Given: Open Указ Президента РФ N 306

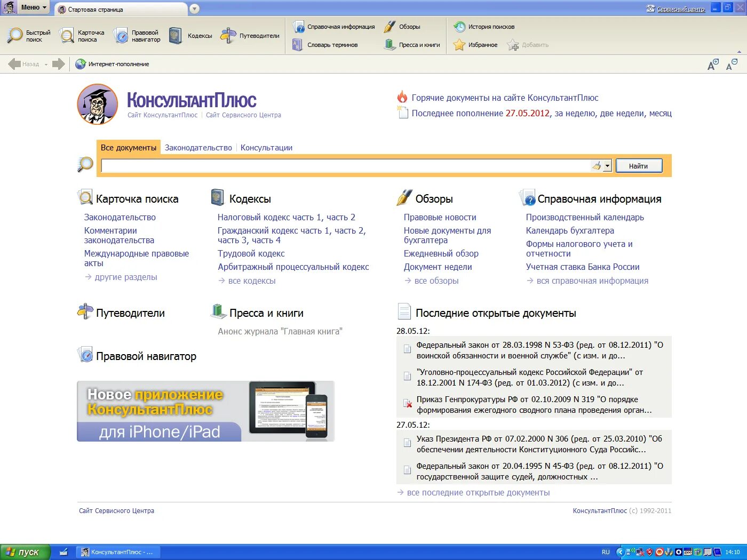Looking at the screenshot, I should pos(539,444).
